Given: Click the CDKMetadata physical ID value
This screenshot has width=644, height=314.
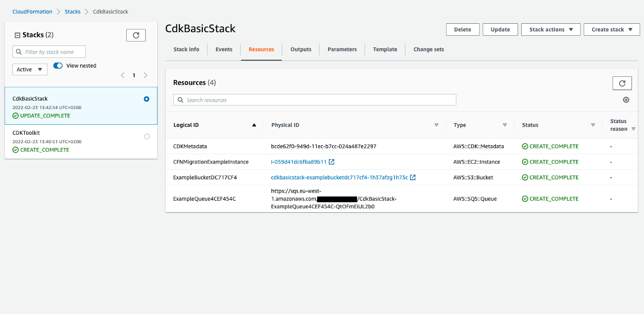Looking at the screenshot, I should [324, 146].
